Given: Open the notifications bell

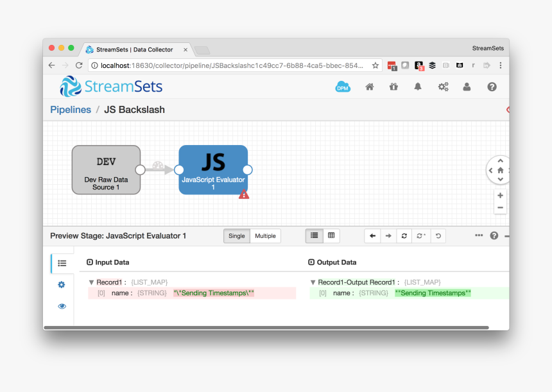Looking at the screenshot, I should click(x=418, y=87).
